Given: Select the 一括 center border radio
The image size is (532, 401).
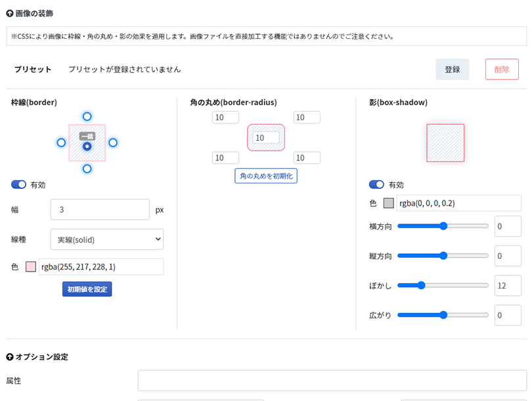Looking at the screenshot, I should [x=87, y=147].
